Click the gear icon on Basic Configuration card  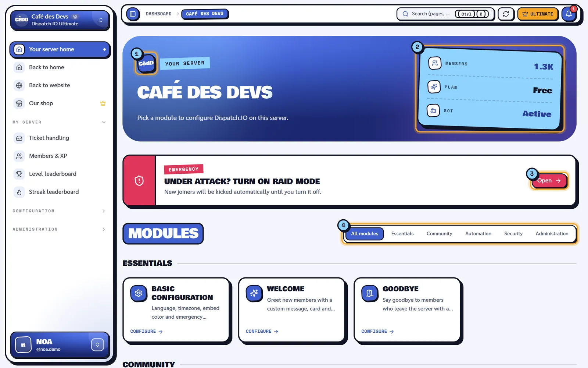coord(139,293)
